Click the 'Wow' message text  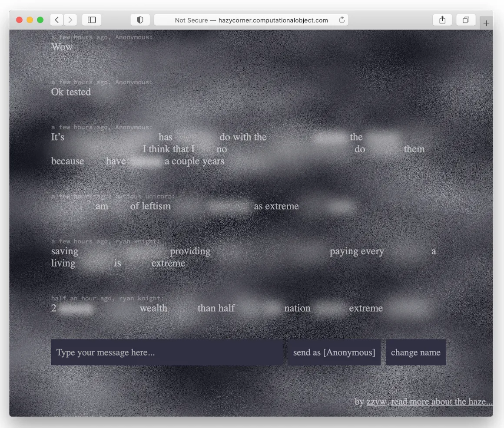click(x=62, y=47)
